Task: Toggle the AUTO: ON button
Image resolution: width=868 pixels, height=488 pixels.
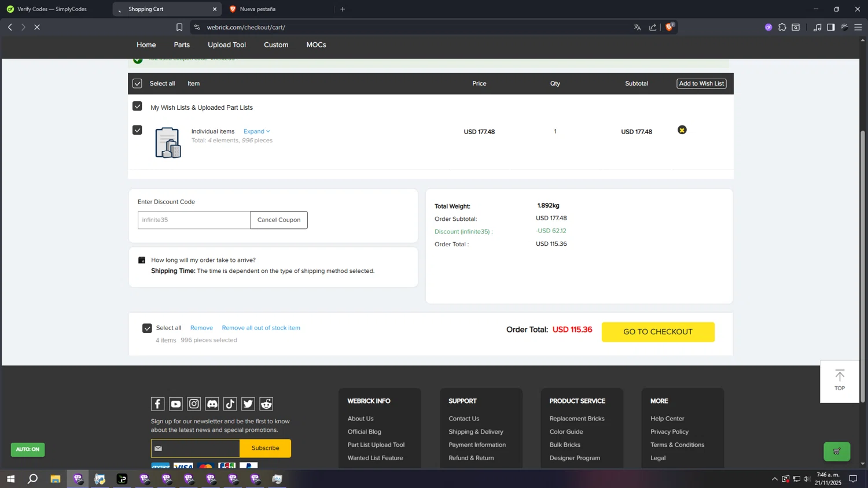Action: [28, 449]
